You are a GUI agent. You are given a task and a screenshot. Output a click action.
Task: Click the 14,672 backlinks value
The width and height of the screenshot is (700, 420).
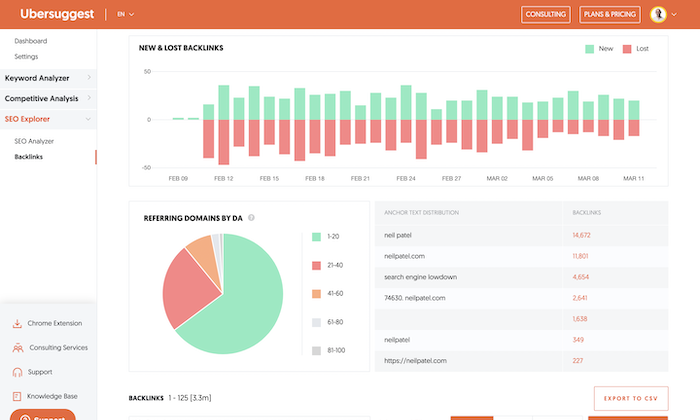(x=581, y=235)
